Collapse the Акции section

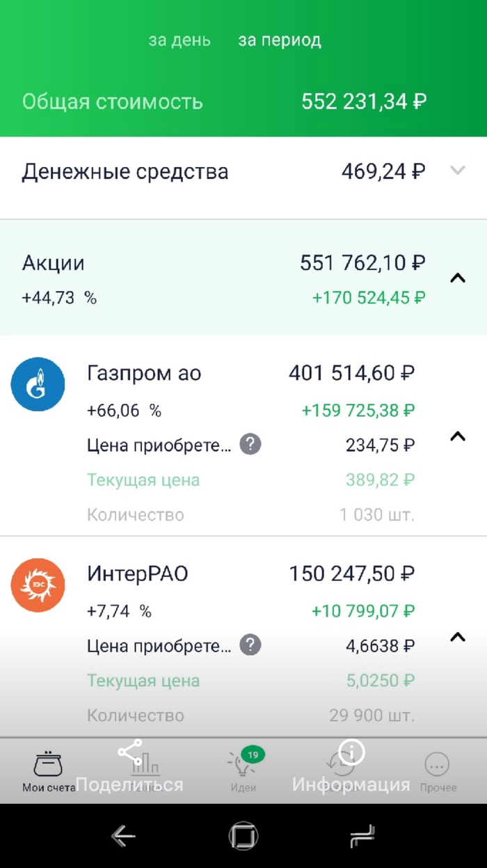coord(457,278)
